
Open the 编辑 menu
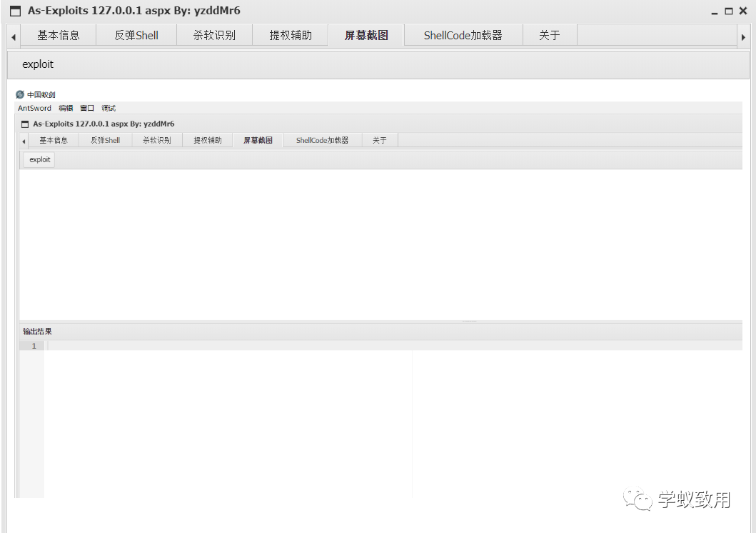pos(66,108)
